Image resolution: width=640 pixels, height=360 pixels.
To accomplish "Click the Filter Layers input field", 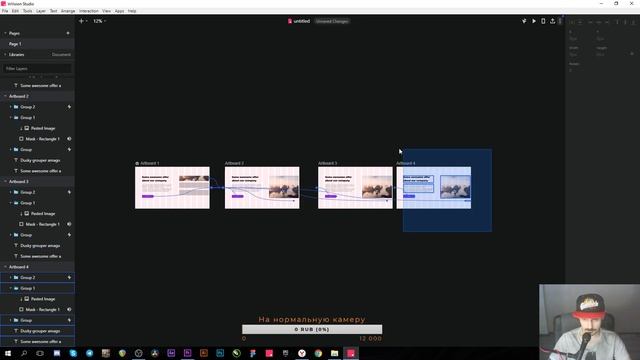I will click(37, 69).
